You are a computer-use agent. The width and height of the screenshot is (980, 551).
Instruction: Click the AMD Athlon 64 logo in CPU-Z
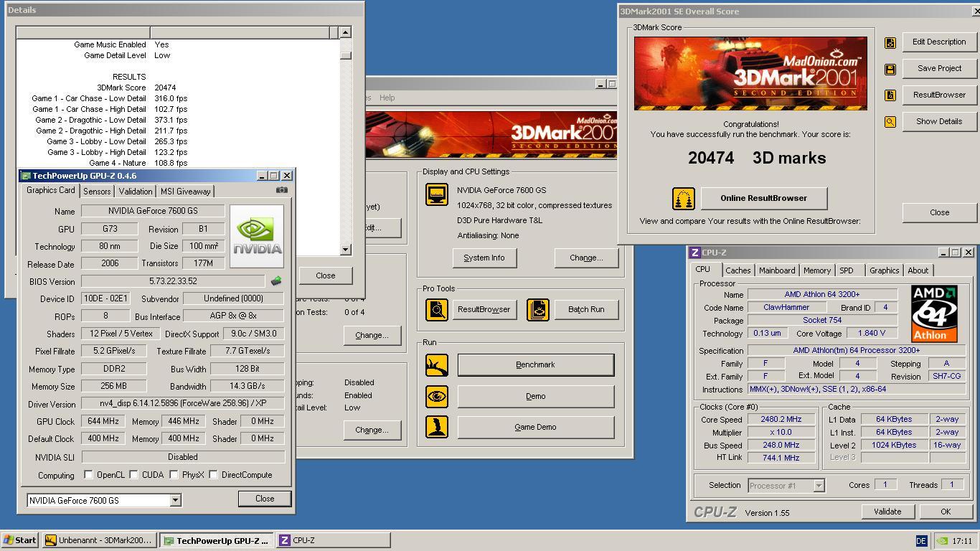[934, 314]
